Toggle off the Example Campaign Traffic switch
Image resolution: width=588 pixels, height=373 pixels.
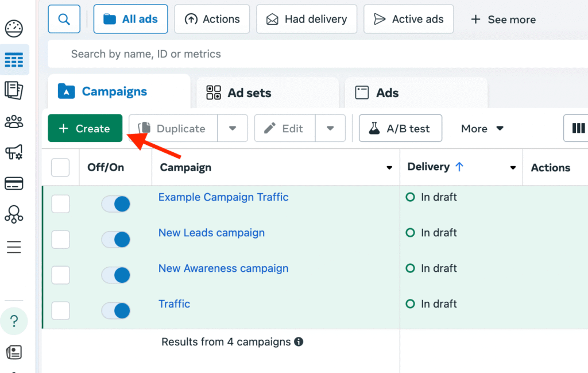115,203
